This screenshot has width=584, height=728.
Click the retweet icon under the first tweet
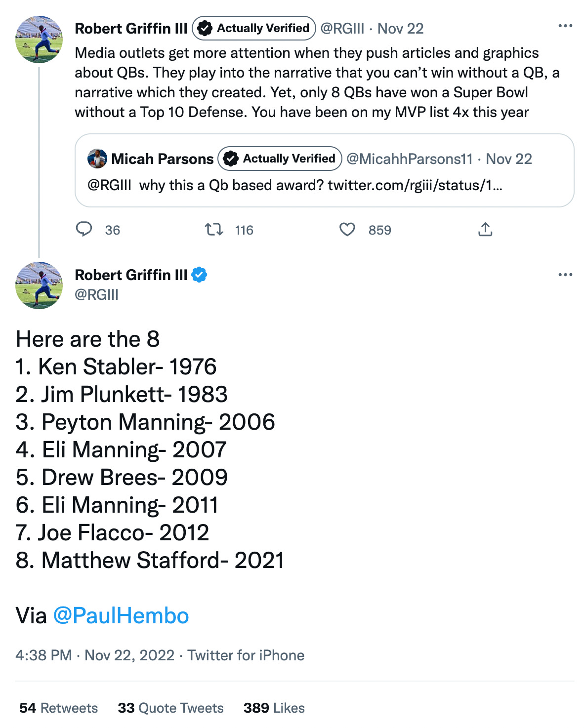pos(214,229)
